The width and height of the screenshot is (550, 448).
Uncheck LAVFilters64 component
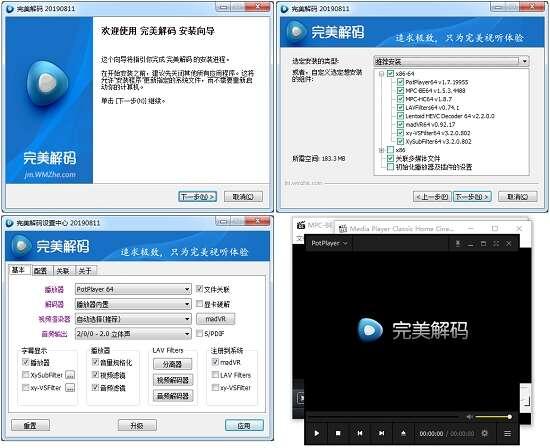(x=400, y=107)
